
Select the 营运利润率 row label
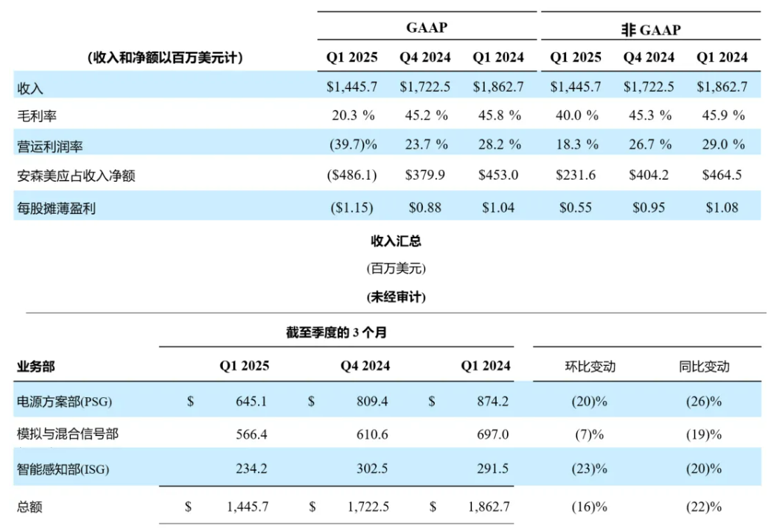pyautogui.click(x=49, y=147)
